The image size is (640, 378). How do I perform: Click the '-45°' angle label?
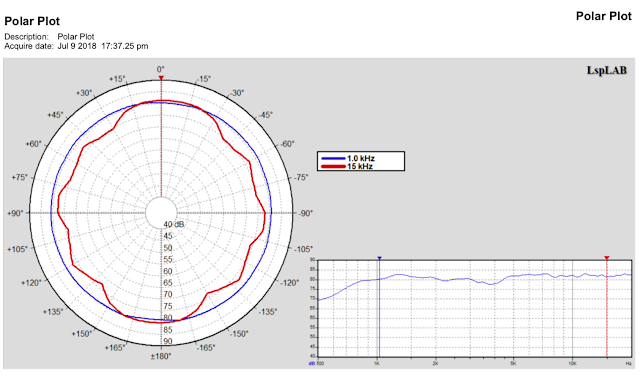(x=265, y=115)
